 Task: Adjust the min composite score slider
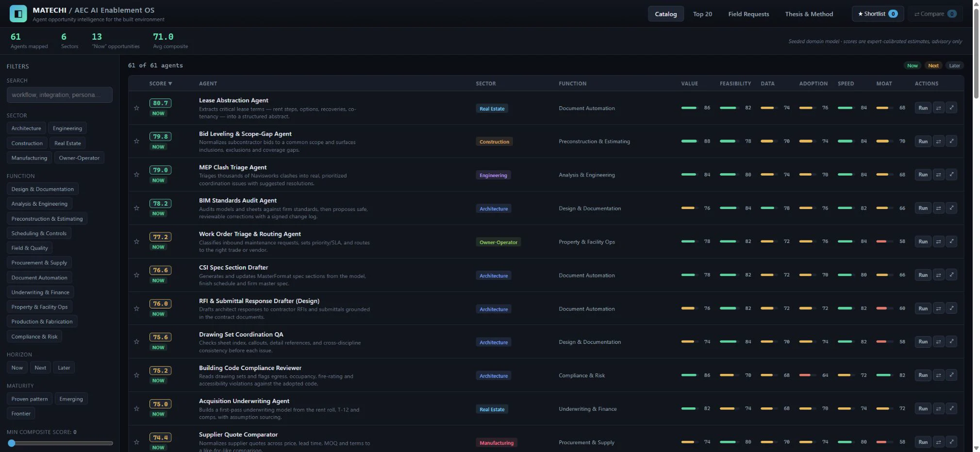[x=60, y=443]
